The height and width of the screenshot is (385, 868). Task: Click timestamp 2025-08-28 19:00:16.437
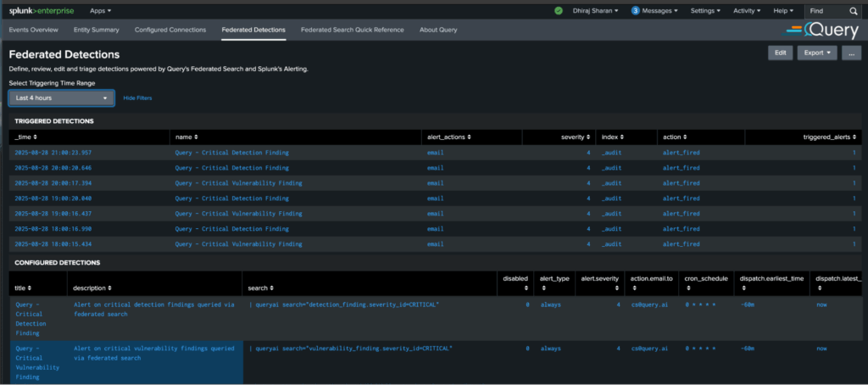[53, 213]
